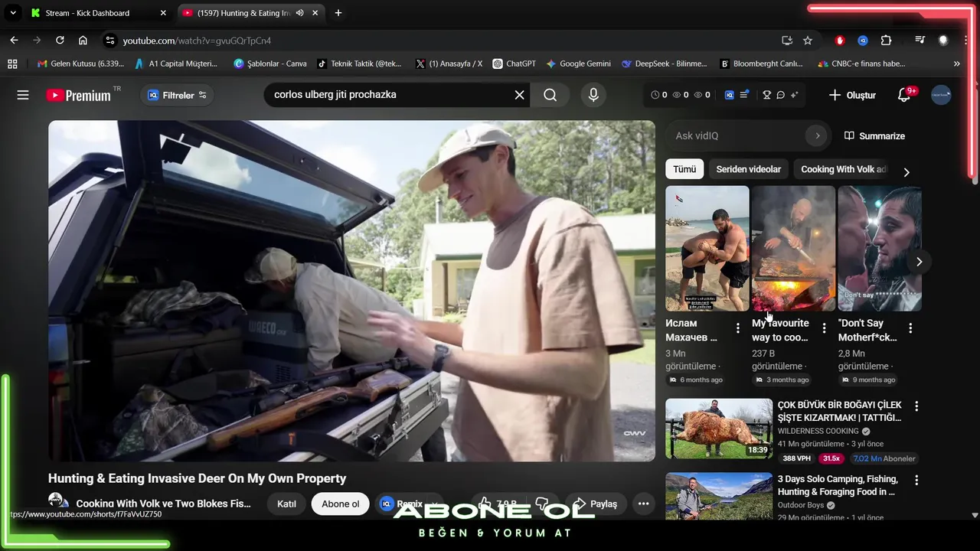Start voice search with the microphone

click(x=593, y=95)
